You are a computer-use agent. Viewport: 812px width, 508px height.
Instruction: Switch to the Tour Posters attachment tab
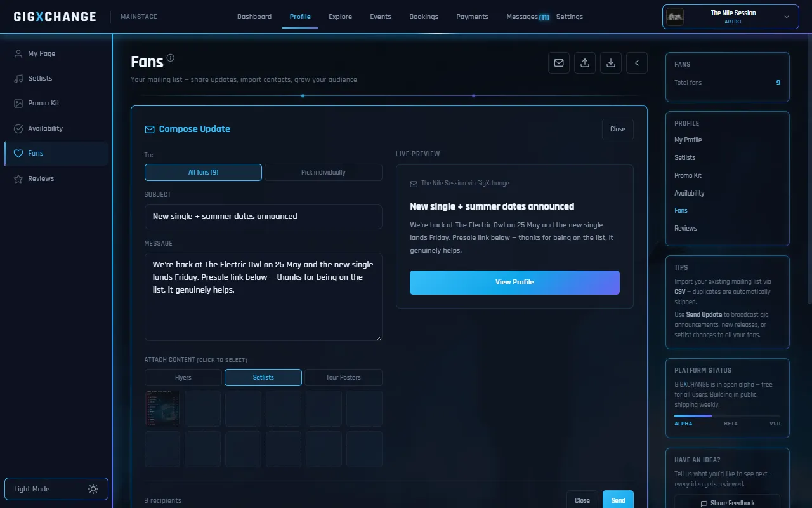[343, 377]
